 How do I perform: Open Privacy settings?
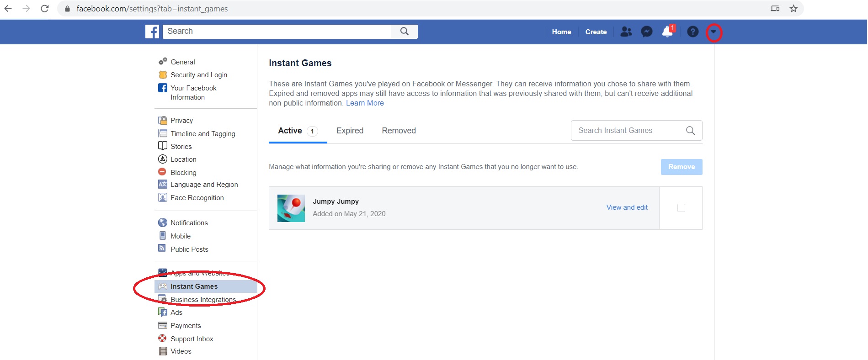click(182, 120)
